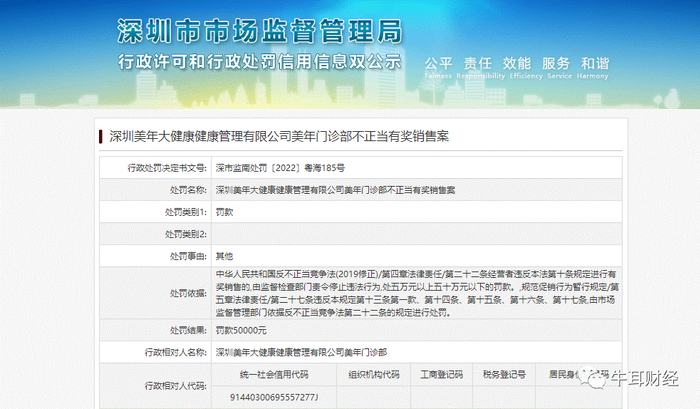This screenshot has height=409, width=700.
Task: Click the 税务登记号 column header
Action: 504,375
